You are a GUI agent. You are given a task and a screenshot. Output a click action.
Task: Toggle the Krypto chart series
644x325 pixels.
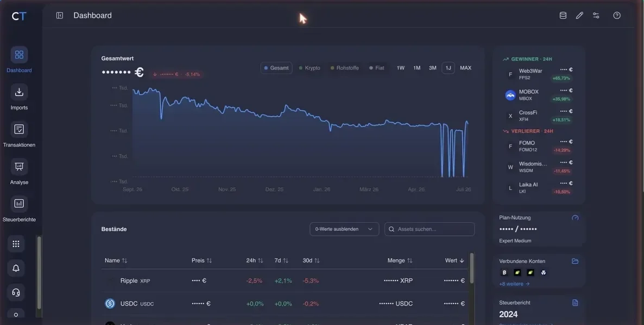(310, 68)
